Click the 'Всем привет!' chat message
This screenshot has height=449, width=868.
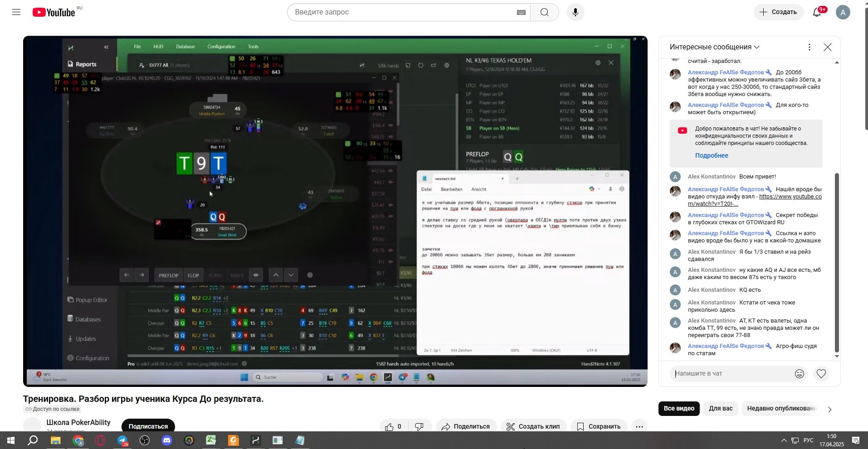[x=757, y=177]
